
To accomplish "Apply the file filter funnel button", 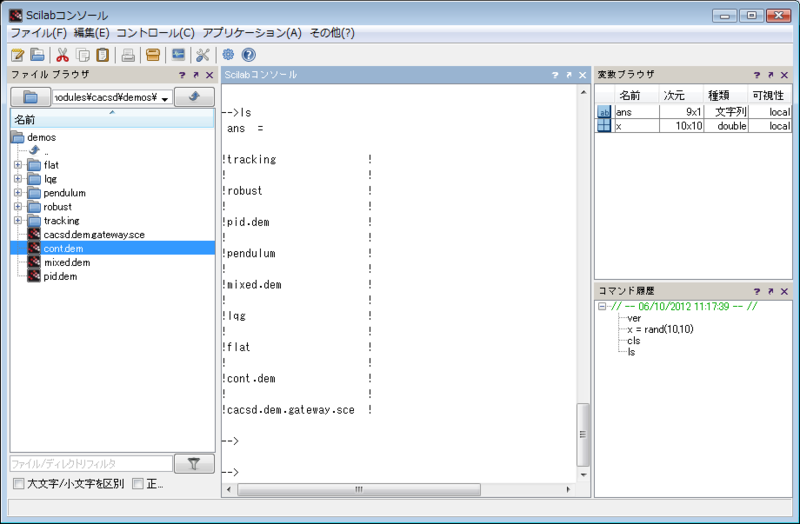I will [194, 464].
